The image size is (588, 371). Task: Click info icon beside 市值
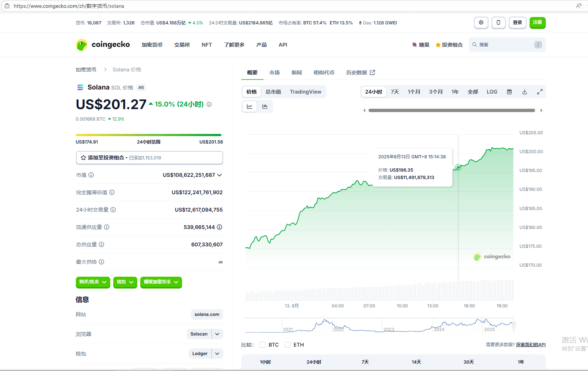tap(91, 175)
